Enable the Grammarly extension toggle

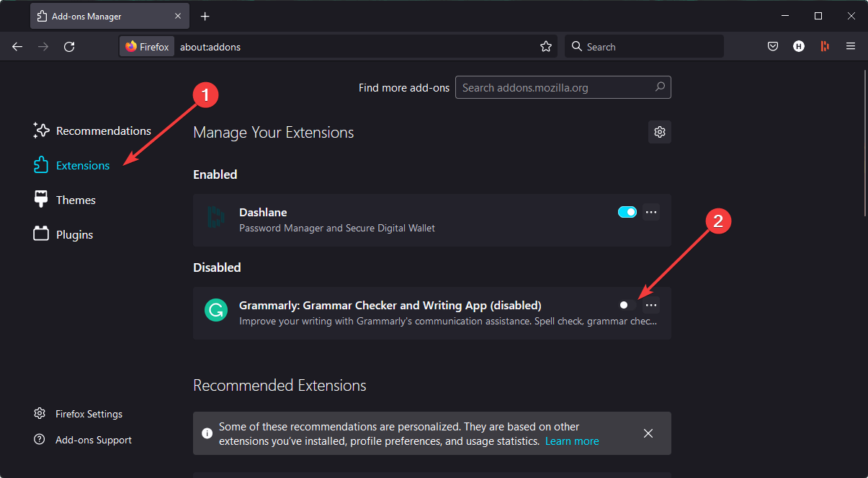[x=627, y=305]
